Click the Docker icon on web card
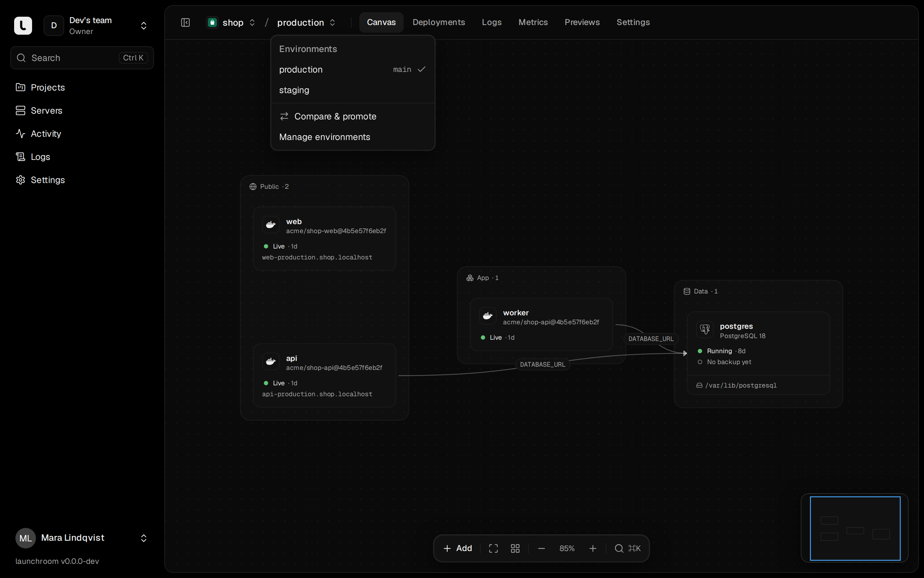The width and height of the screenshot is (924, 578). [x=271, y=224]
